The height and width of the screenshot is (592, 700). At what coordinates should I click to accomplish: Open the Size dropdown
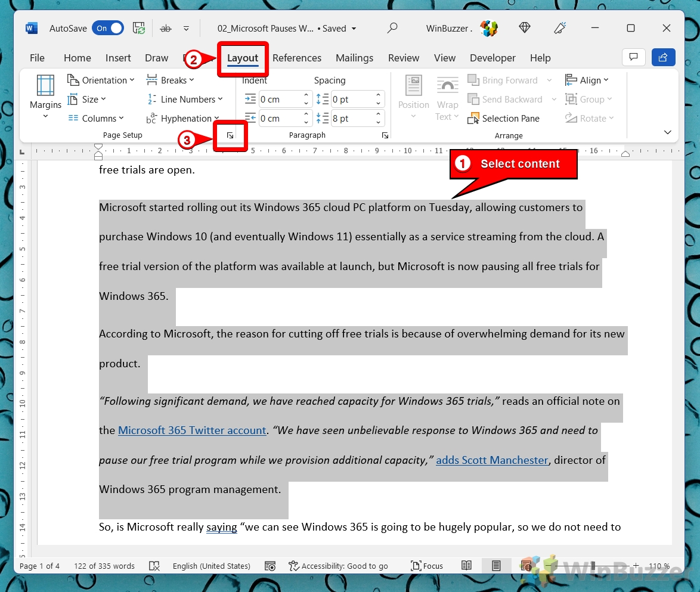(87, 100)
